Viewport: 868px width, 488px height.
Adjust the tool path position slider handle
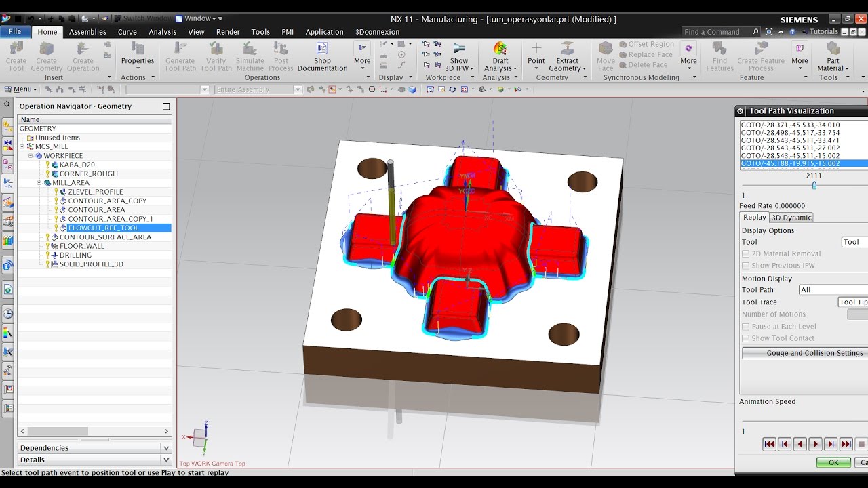(x=814, y=185)
